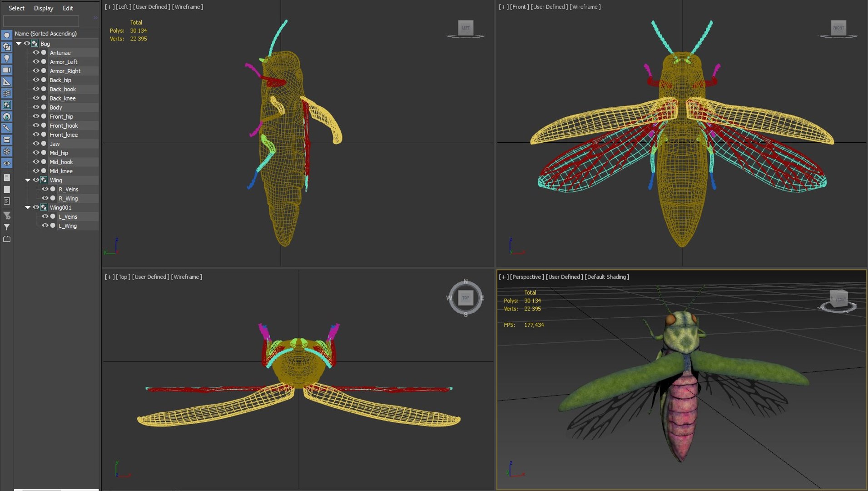Image resolution: width=868 pixels, height=491 pixels.
Task: Toggle the Display Lights bulb icon
Action: (x=7, y=58)
